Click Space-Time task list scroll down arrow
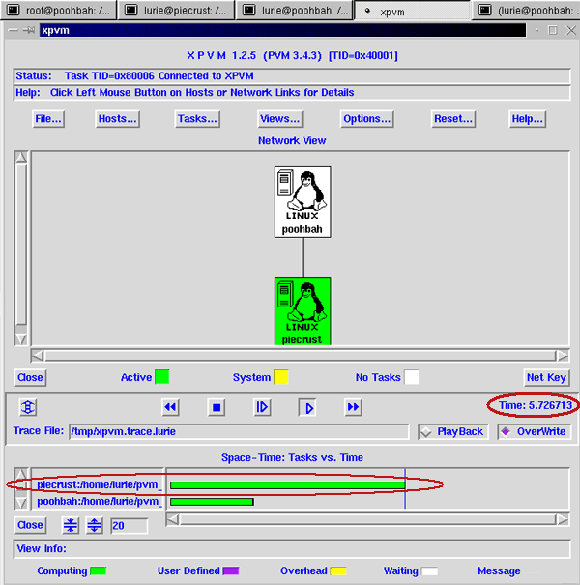The height and width of the screenshot is (585, 580). pyautogui.click(x=21, y=503)
